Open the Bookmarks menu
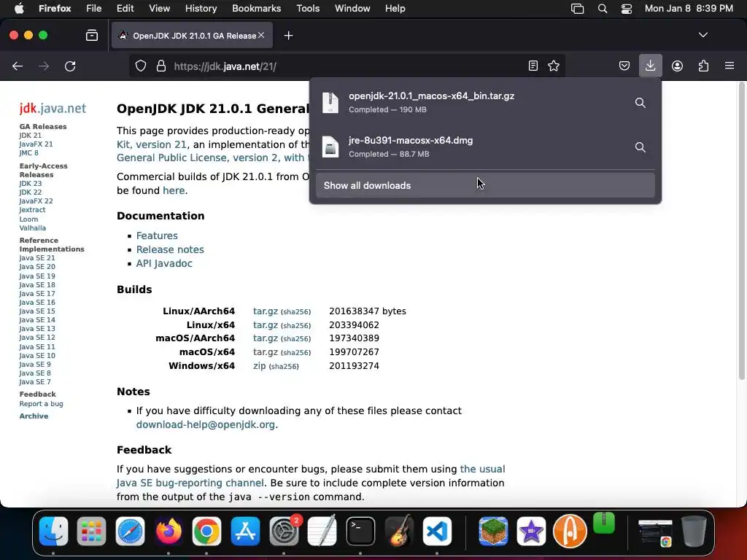747x560 pixels. tap(256, 9)
